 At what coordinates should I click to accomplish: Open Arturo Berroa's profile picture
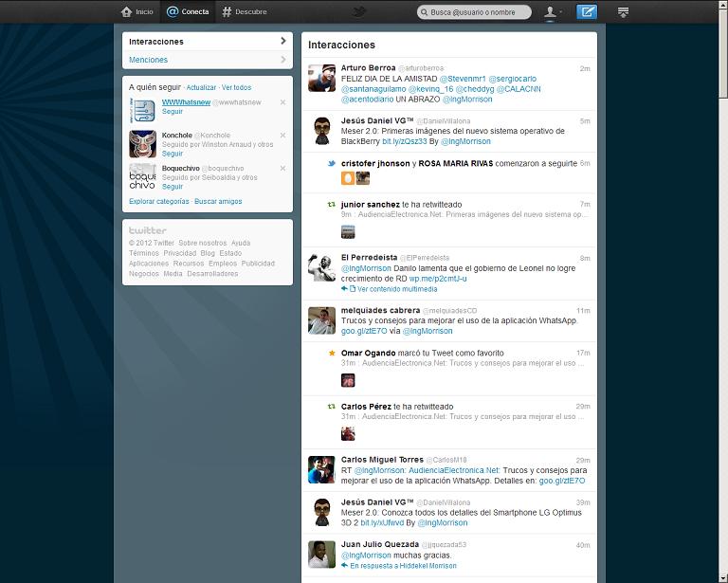pyautogui.click(x=321, y=78)
